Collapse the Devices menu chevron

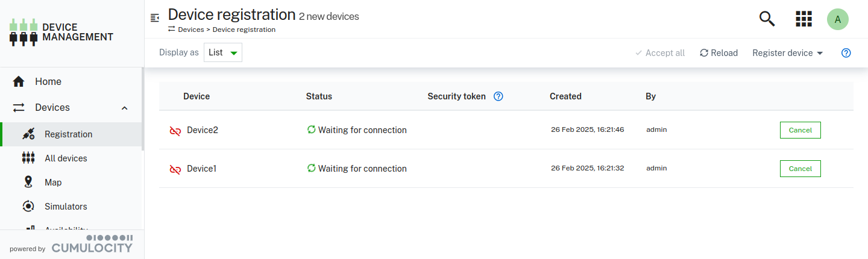(x=125, y=108)
